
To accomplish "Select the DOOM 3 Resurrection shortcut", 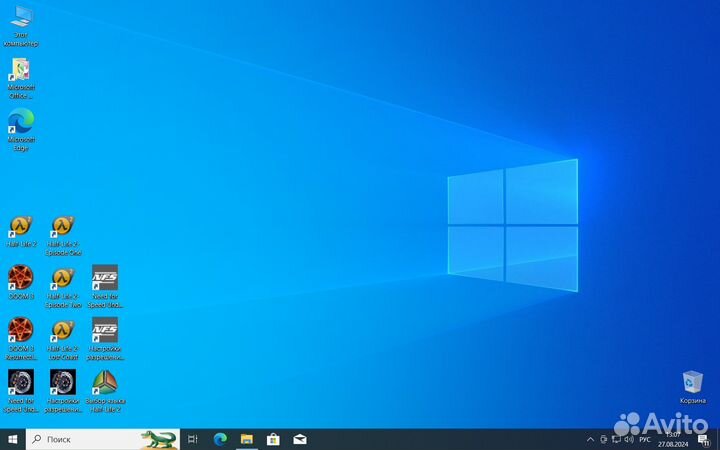I will [x=21, y=339].
